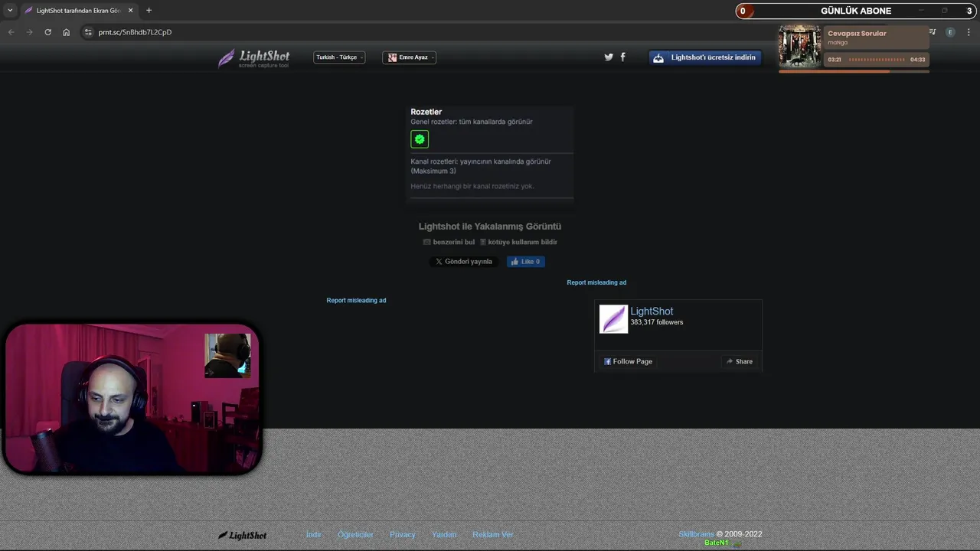Click the left 'Report misleading ad' link
980x551 pixels.
coord(356,301)
